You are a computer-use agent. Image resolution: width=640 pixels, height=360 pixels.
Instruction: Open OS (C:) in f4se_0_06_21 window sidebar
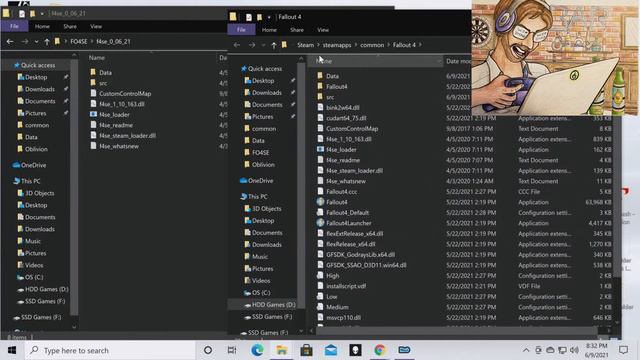(34, 277)
